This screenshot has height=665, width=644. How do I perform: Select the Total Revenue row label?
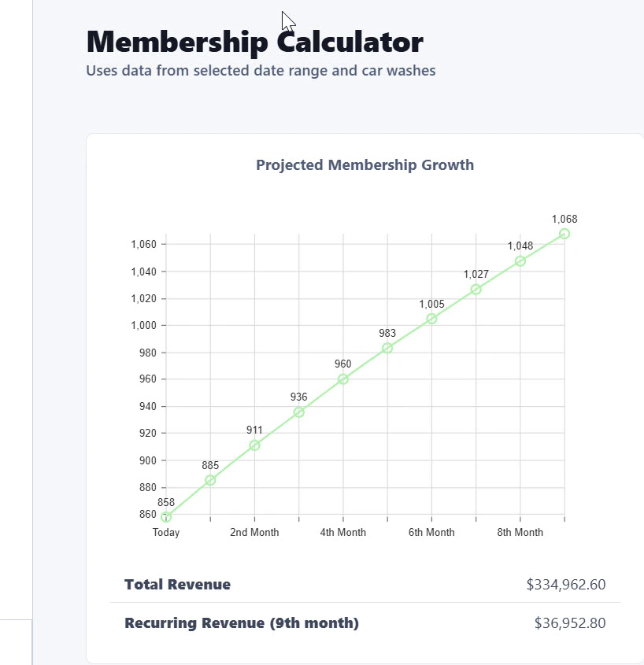coord(177,585)
